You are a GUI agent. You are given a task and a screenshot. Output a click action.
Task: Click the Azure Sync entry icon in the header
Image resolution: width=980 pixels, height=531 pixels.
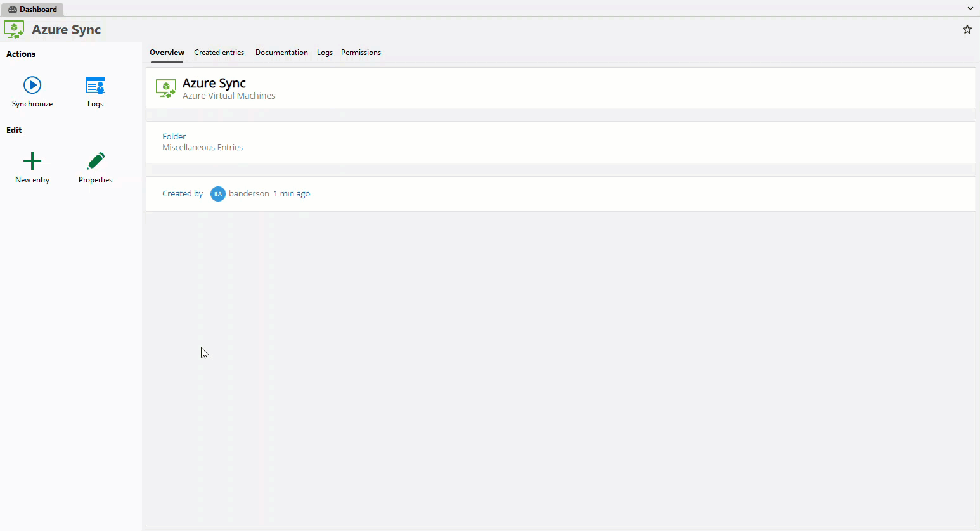click(14, 29)
